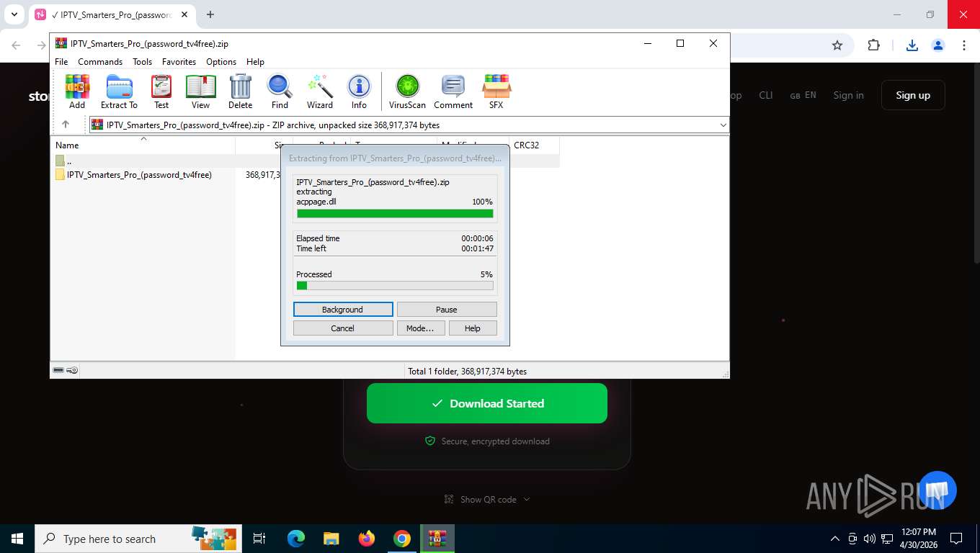Click the Download Started button
This screenshot has height=553, width=980.
point(487,403)
